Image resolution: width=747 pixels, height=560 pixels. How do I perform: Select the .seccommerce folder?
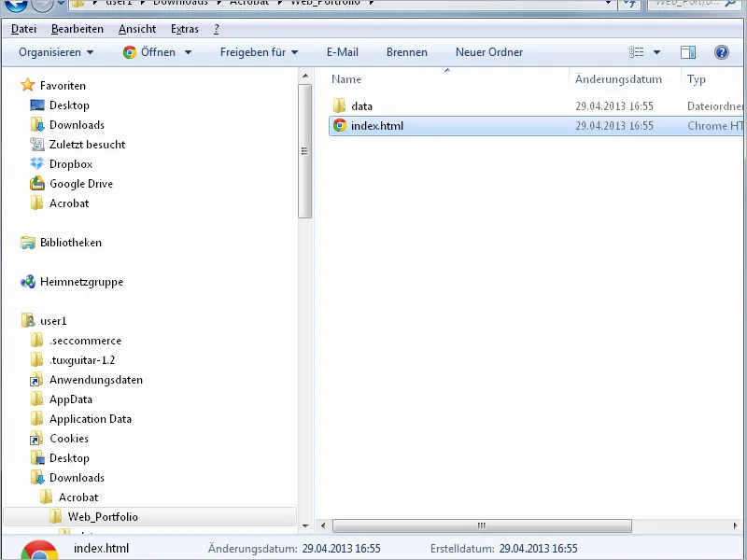85,341
